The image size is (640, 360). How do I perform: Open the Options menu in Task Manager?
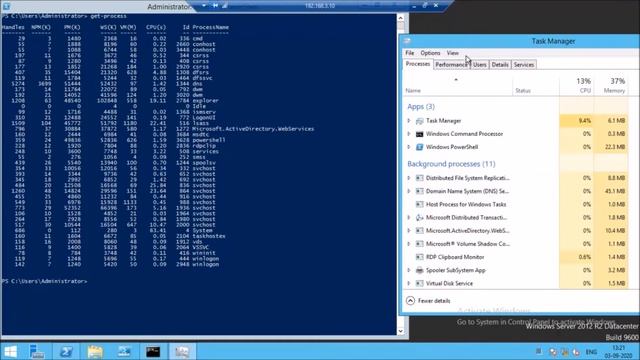(x=430, y=53)
